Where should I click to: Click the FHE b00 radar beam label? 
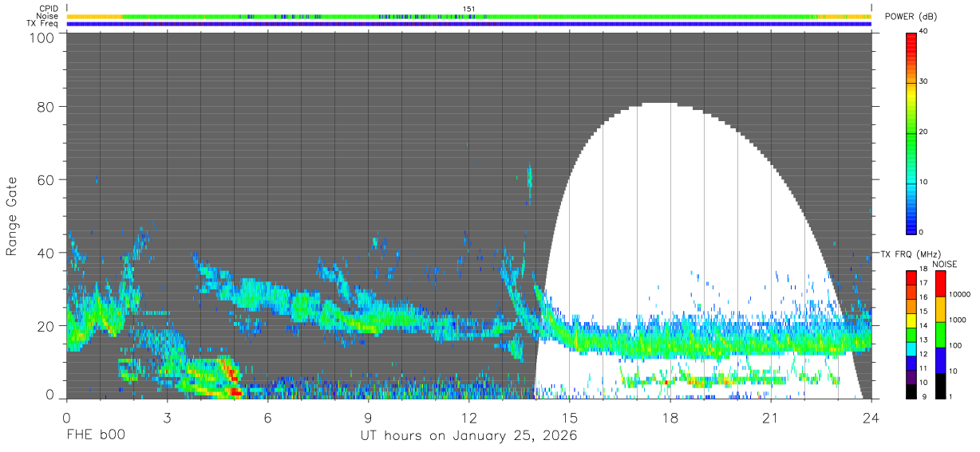tap(95, 435)
